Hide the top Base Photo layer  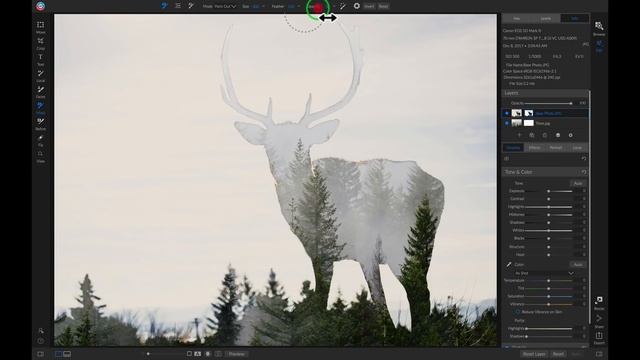507,113
